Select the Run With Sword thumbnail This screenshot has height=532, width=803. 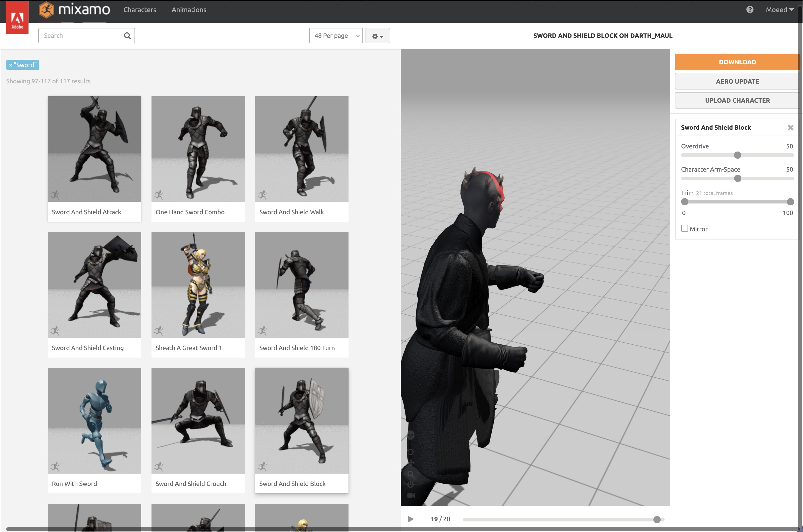tap(94, 421)
